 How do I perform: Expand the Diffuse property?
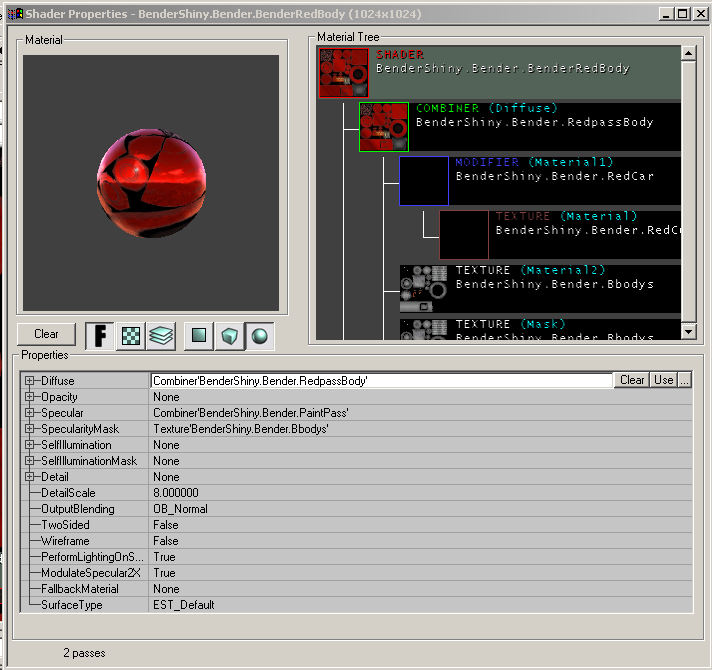[30, 381]
